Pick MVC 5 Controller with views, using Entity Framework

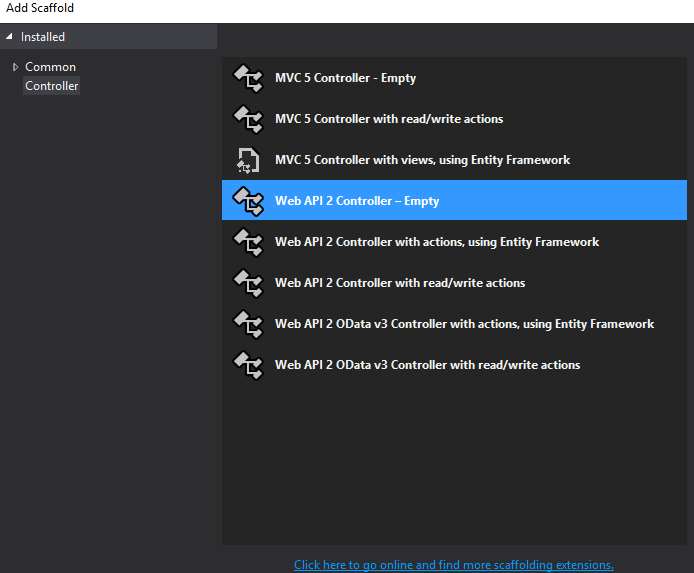pyautogui.click(x=422, y=160)
